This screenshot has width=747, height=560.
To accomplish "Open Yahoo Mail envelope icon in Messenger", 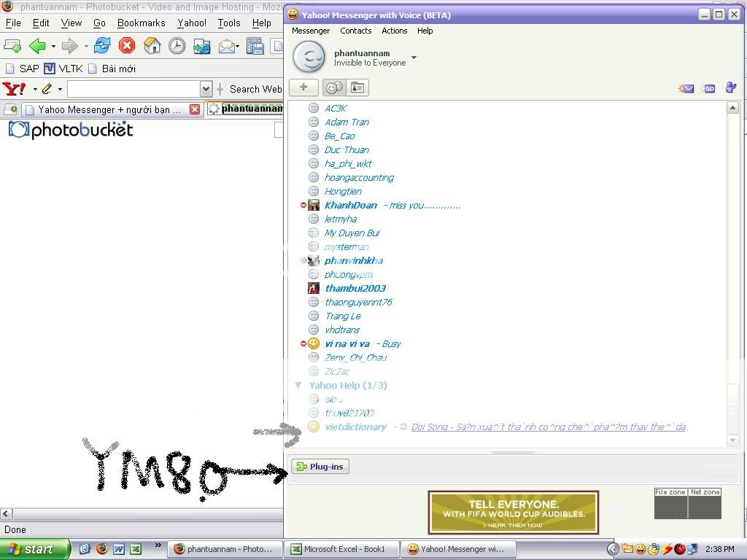I will [x=686, y=88].
